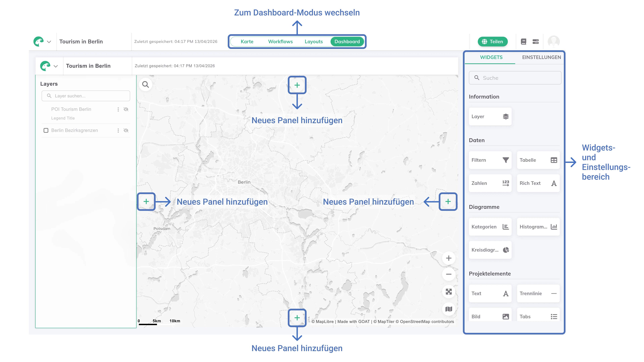Screen dimensions: 644x362
Task: Check the Berlin Bezirksgrenzen checkbox
Action: point(46,130)
